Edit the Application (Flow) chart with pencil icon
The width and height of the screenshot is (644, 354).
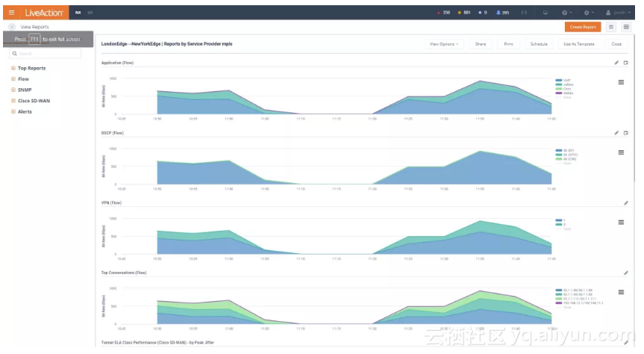[616, 63]
